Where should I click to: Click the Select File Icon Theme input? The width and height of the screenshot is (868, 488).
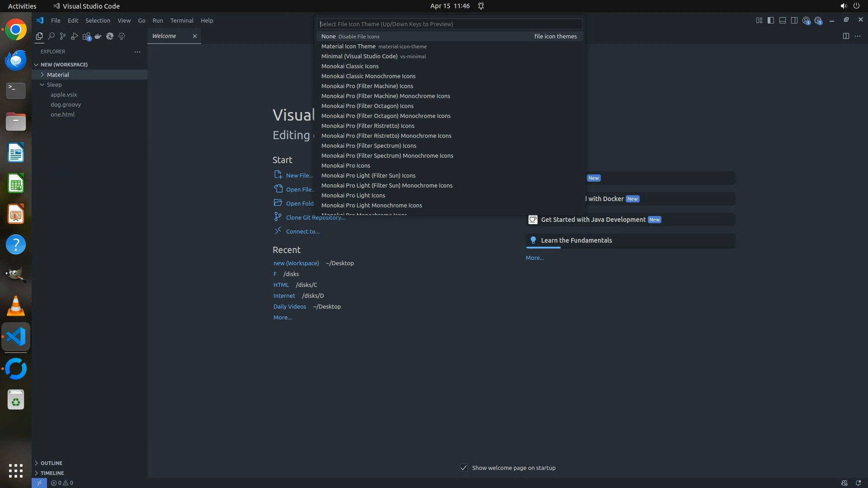point(449,24)
